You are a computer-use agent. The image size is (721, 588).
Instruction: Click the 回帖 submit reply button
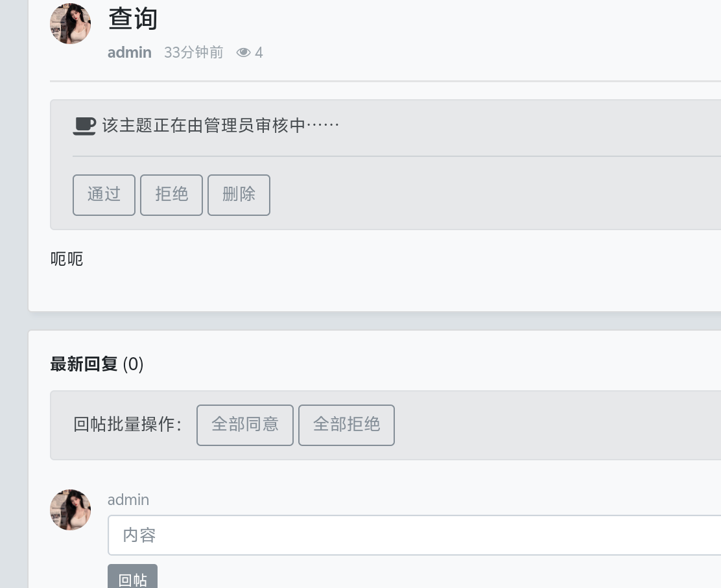(132, 577)
